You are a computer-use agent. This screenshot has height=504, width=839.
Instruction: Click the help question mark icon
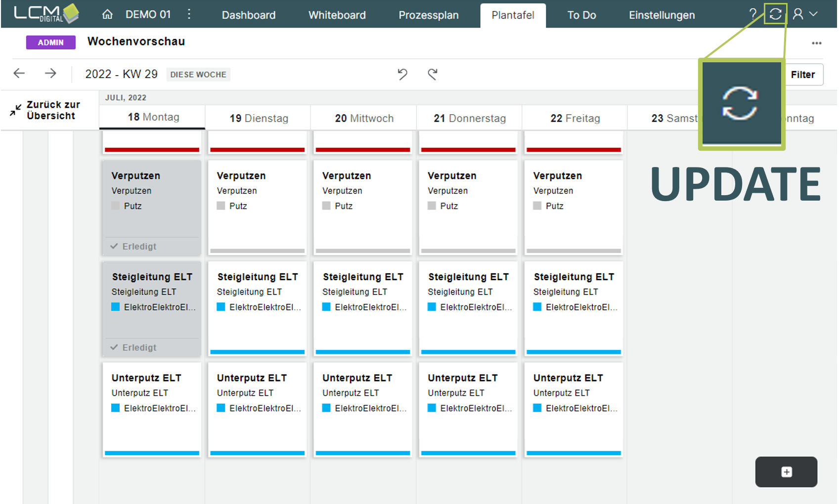pyautogui.click(x=752, y=14)
